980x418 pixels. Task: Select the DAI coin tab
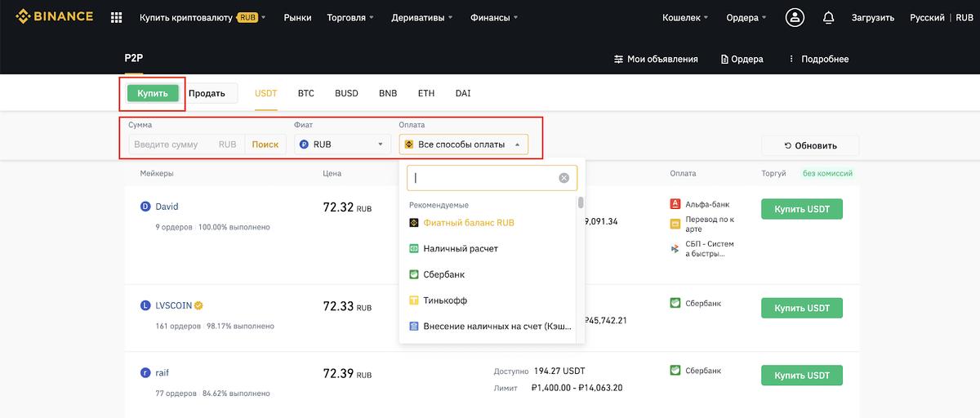tap(463, 93)
